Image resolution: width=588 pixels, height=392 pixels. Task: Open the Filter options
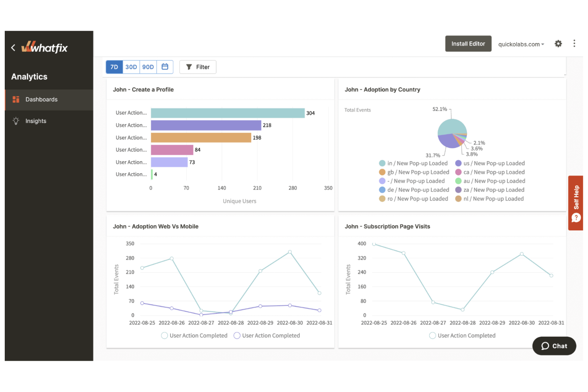[197, 67]
